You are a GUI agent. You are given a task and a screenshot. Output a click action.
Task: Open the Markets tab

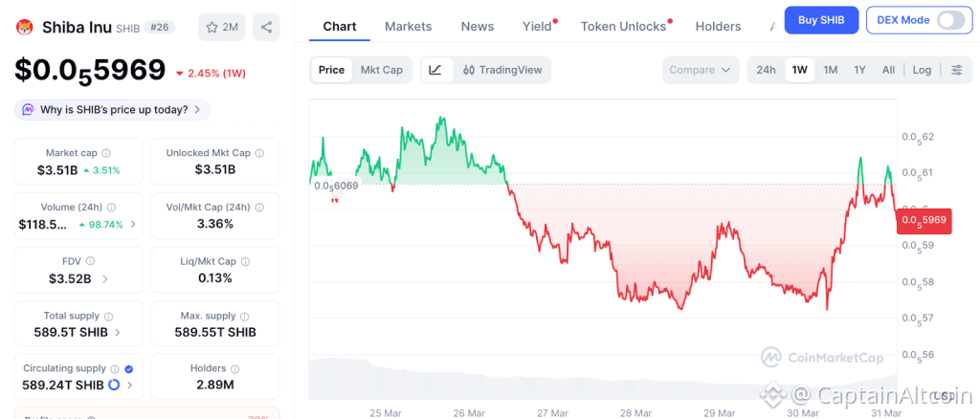(408, 26)
